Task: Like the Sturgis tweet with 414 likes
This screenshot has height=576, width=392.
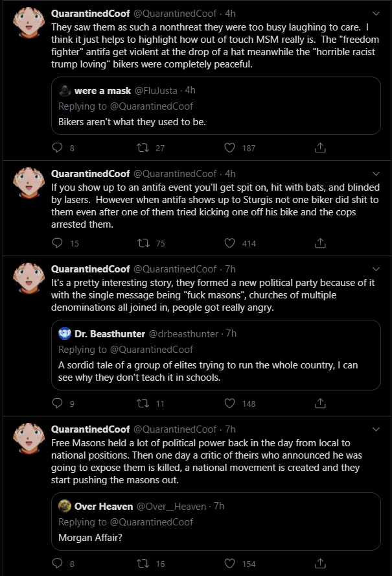Action: tap(230, 243)
